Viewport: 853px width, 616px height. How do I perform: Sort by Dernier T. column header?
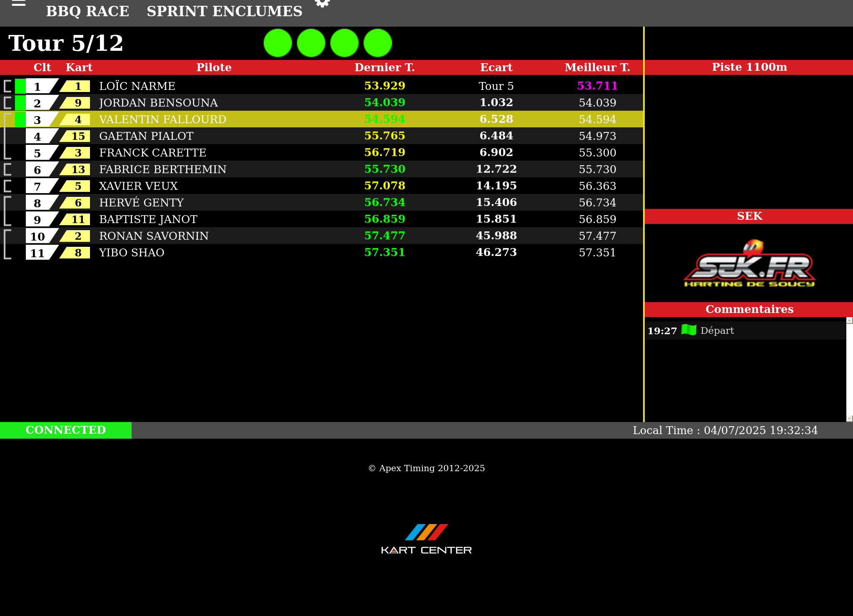[384, 67]
